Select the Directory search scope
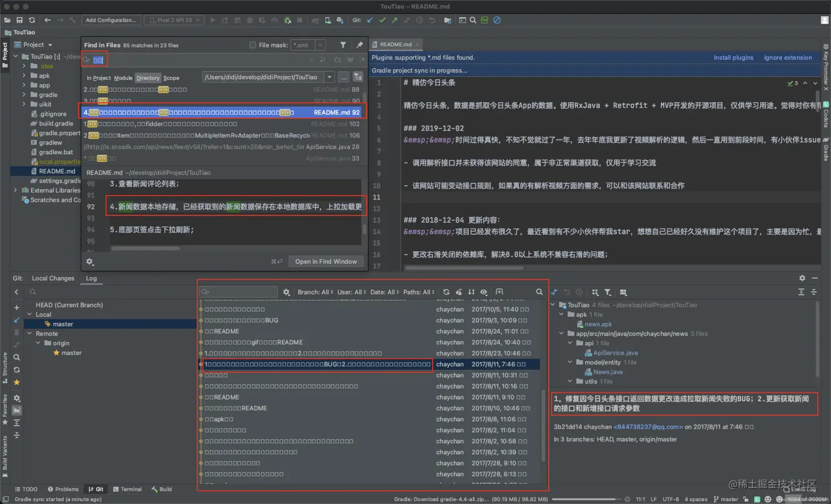The image size is (831, 504). click(148, 78)
